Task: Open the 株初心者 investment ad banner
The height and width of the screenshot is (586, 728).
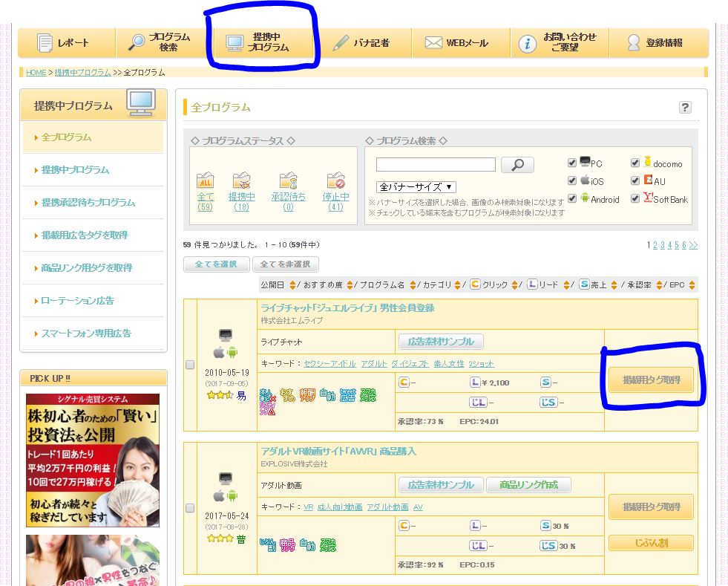Action: point(93,460)
